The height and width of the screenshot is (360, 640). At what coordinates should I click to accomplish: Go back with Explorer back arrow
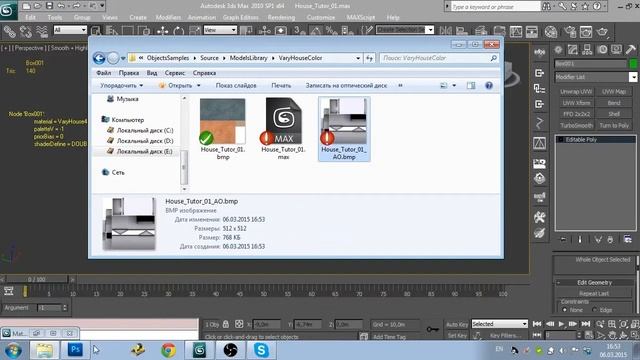(99, 58)
